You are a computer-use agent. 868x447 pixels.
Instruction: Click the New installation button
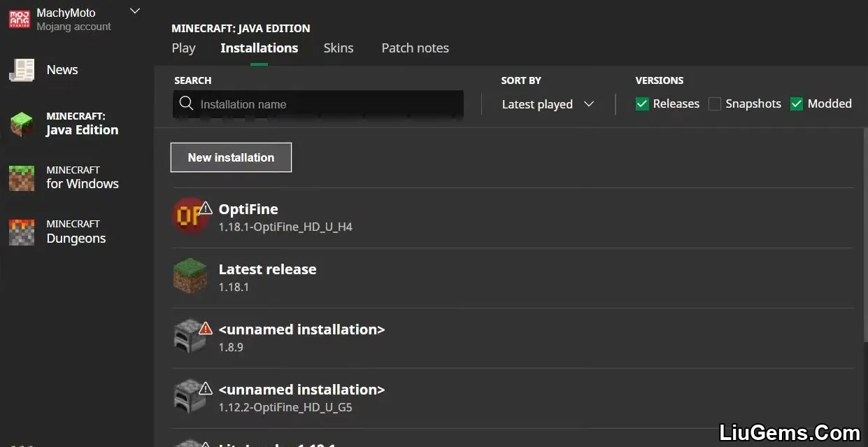pyautogui.click(x=231, y=157)
